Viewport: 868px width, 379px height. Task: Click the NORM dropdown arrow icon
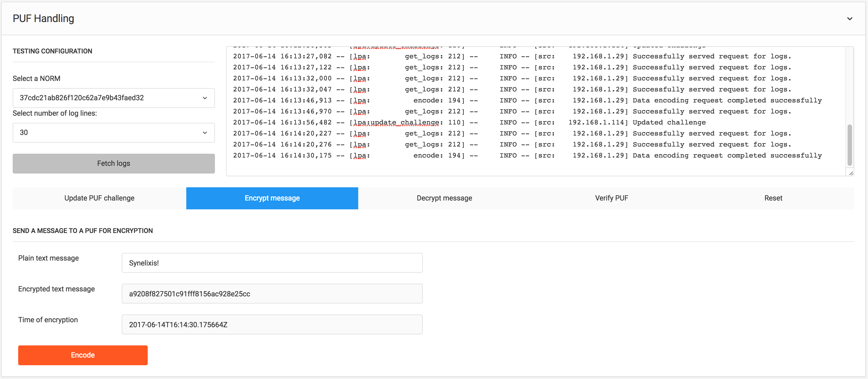pyautogui.click(x=204, y=98)
